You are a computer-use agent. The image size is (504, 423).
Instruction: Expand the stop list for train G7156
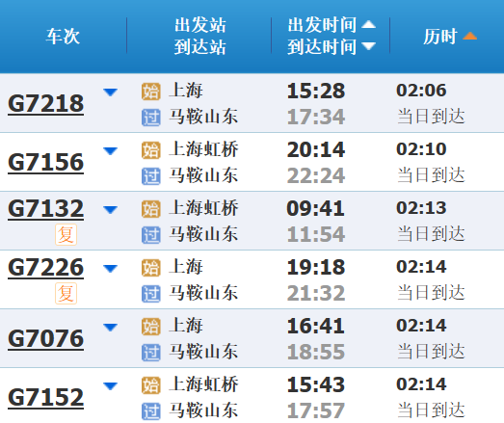[110, 151]
